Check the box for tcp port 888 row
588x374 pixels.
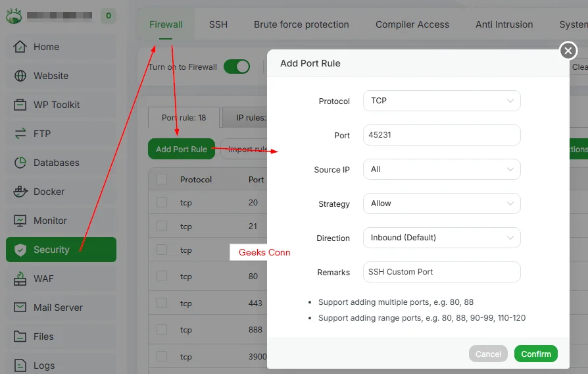[x=162, y=329]
